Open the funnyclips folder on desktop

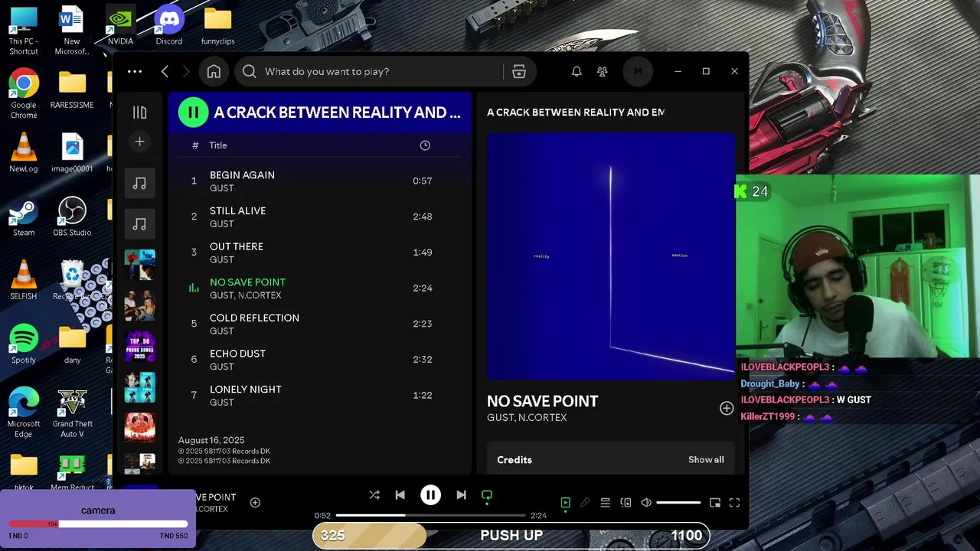[x=217, y=25]
